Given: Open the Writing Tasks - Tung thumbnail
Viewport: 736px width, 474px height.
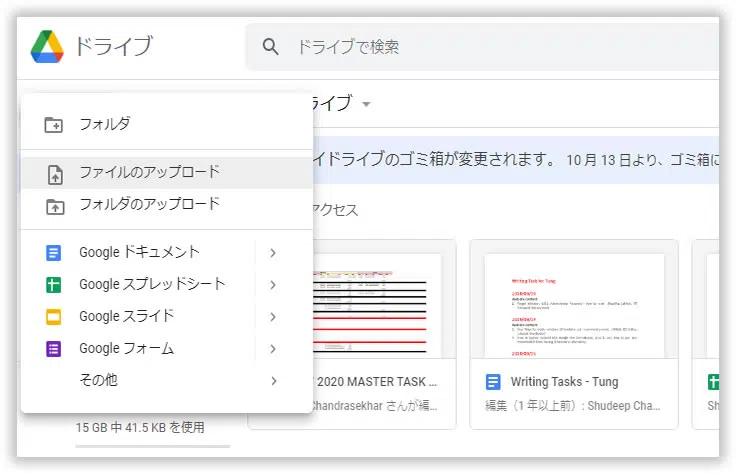Looking at the screenshot, I should pos(574,306).
